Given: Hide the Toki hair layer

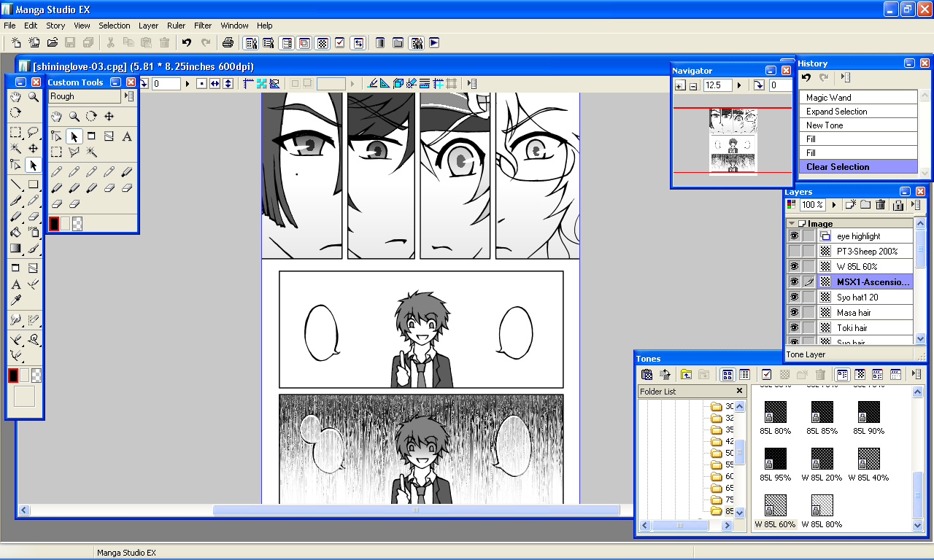Looking at the screenshot, I should click(794, 328).
